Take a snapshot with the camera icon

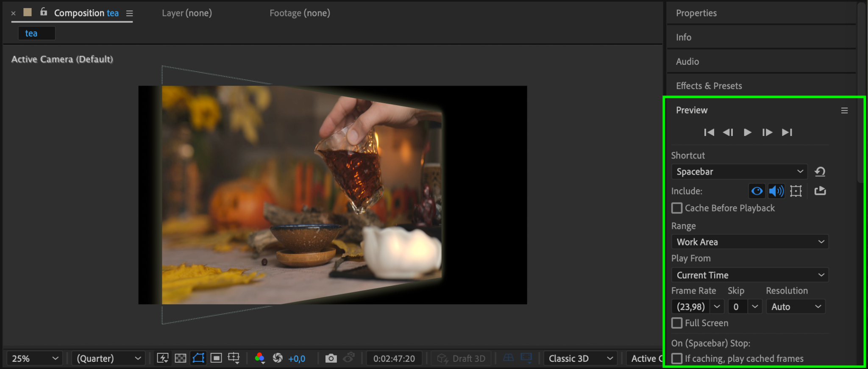[331, 358]
